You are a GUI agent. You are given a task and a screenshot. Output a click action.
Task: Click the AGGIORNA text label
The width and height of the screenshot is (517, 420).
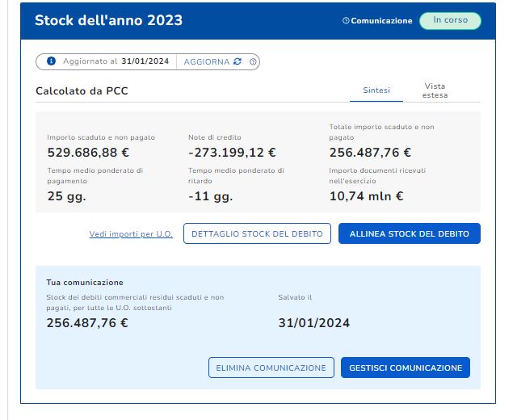(x=207, y=61)
